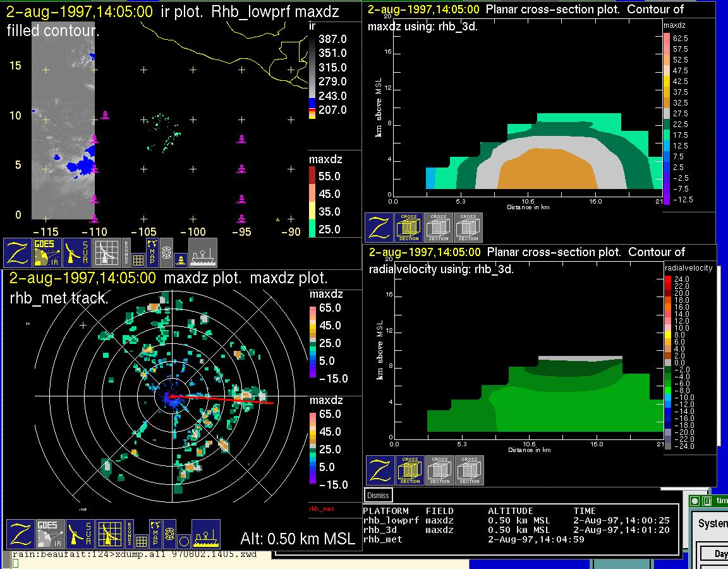Click the small grid icon in the maxdz plot toolbar
728x569 pixels.
coord(142,541)
